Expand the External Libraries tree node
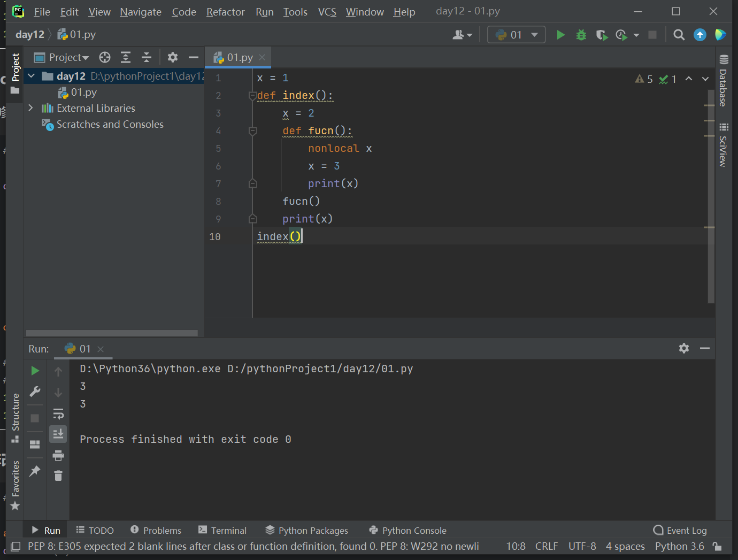Image resolution: width=738 pixels, height=560 pixels. [30, 108]
